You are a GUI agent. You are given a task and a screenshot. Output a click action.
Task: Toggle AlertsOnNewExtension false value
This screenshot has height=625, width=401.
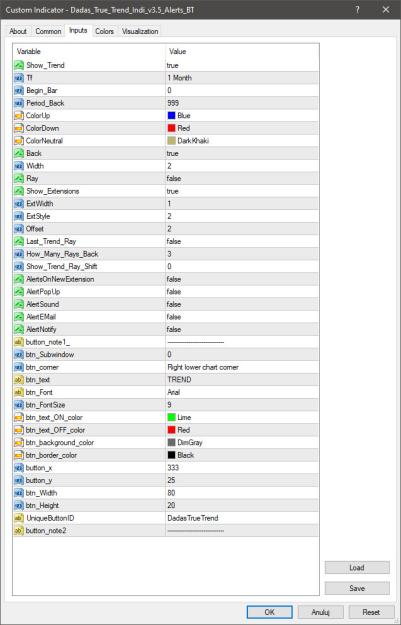(x=242, y=279)
